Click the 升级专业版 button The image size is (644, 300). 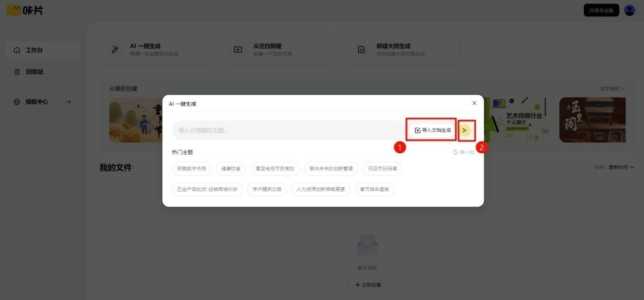[601, 10]
